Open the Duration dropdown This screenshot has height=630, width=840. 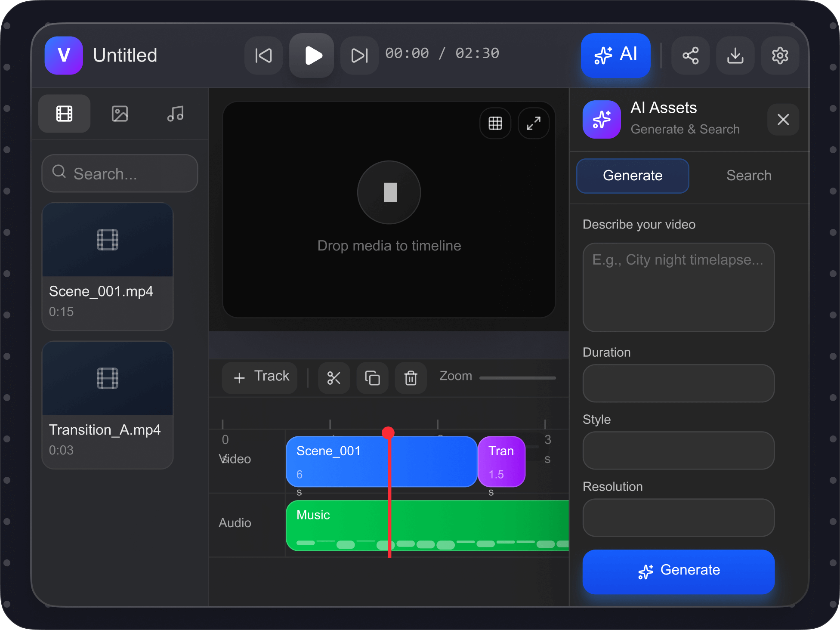pyautogui.click(x=678, y=383)
